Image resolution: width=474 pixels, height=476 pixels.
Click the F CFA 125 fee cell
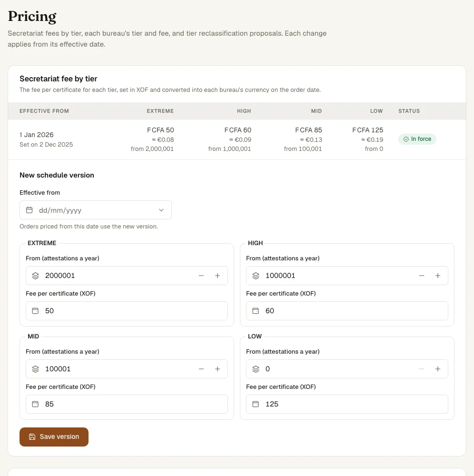pyautogui.click(x=368, y=130)
